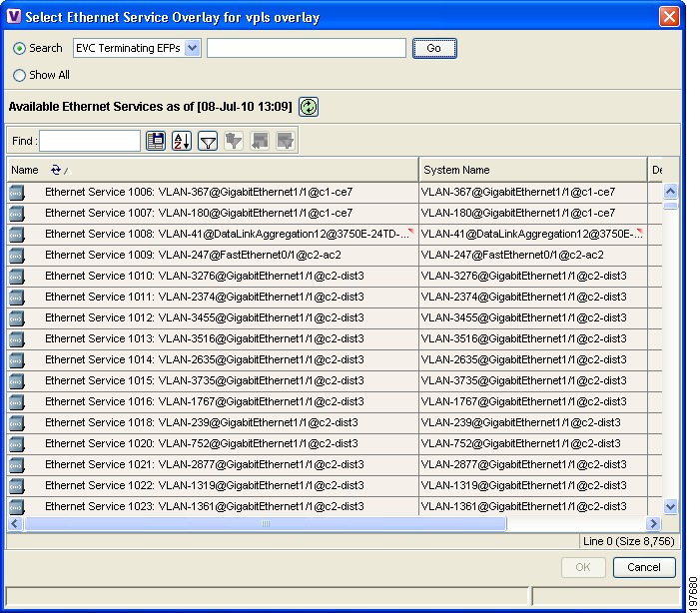Select Ethernet Service 1018: VLAN-239 name text
700x613 pixels.
click(202, 422)
